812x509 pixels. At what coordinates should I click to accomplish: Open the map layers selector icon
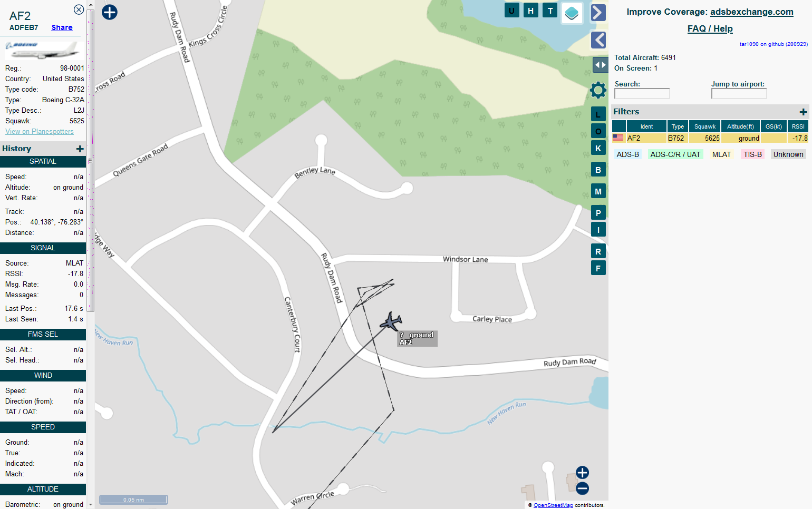pyautogui.click(x=572, y=13)
